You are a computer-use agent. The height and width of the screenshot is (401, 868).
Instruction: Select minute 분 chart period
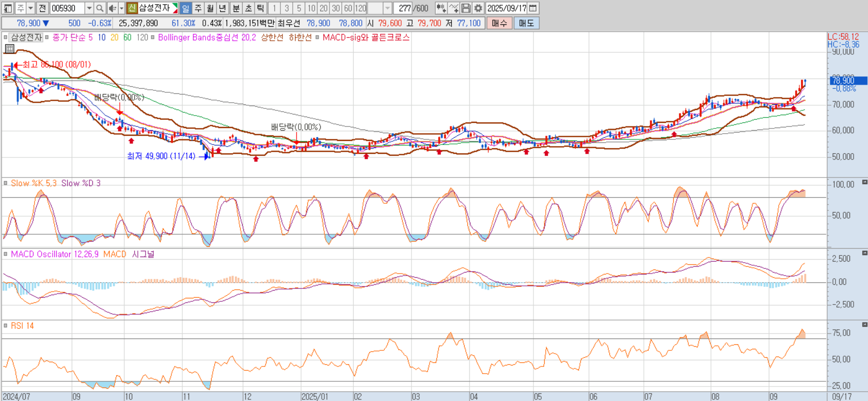coord(236,8)
